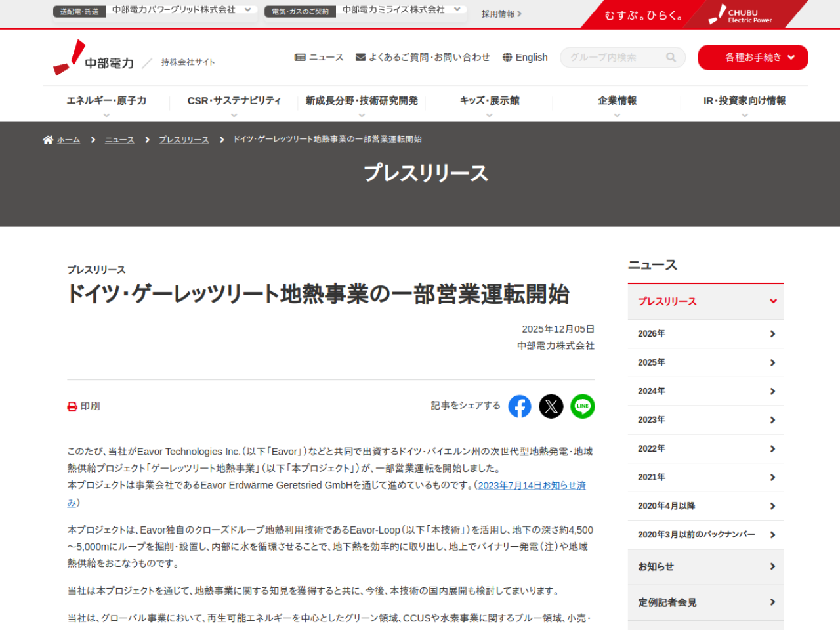Click the printer icon next to 印刷
Screen dimensions: 840x630
point(72,406)
